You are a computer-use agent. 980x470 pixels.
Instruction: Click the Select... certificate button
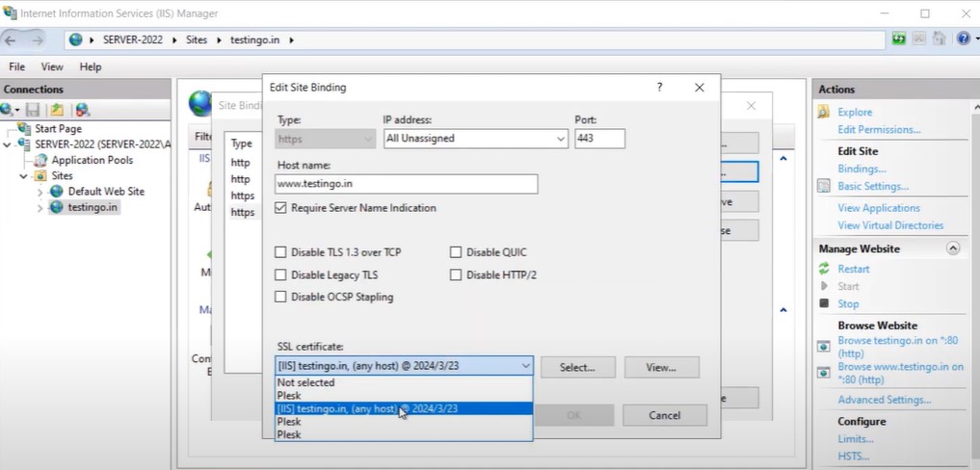(x=578, y=368)
